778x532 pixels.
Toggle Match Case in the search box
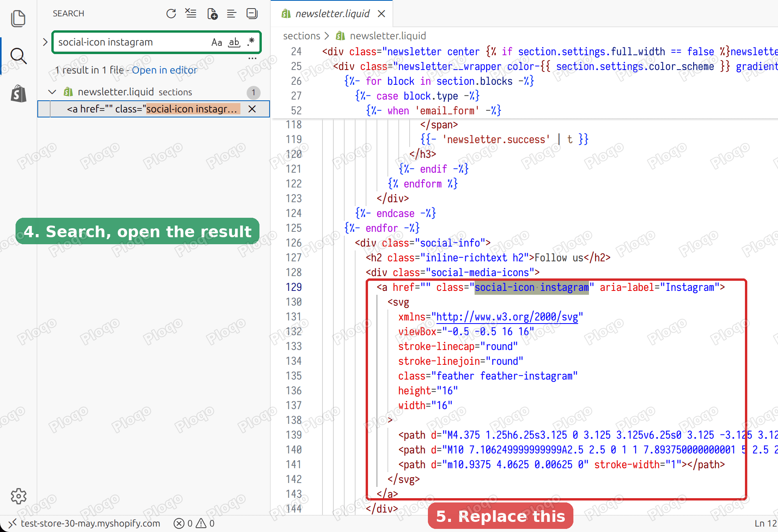click(217, 42)
